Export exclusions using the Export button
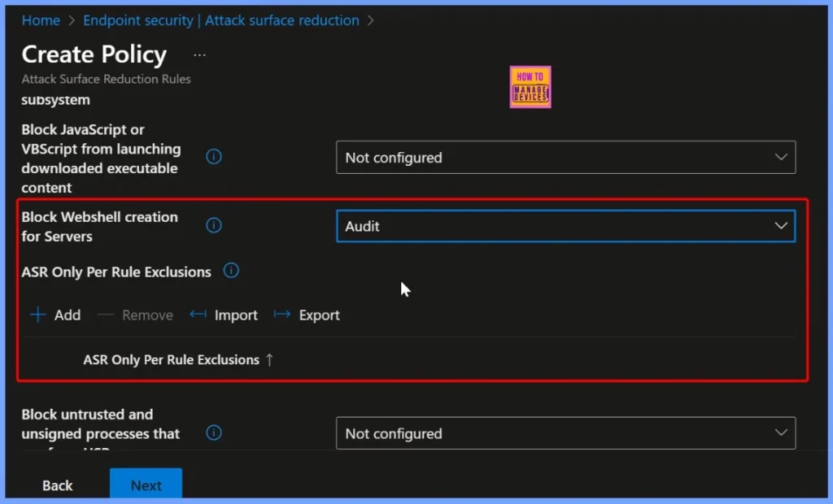Screen dimensions: 833x504 coord(307,315)
